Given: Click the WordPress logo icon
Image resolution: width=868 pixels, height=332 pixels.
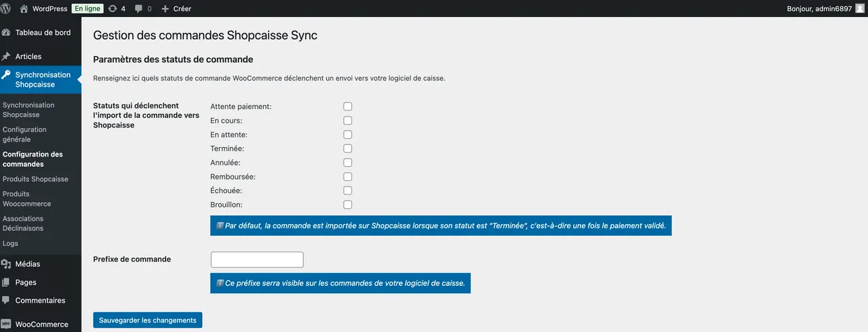Looking at the screenshot, I should (7, 9).
